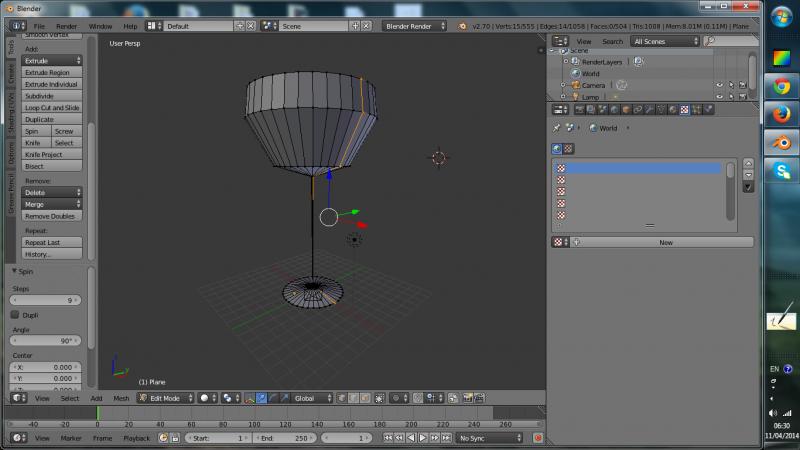This screenshot has width=800, height=450.
Task: Click the timeline record button
Action: click(538, 438)
